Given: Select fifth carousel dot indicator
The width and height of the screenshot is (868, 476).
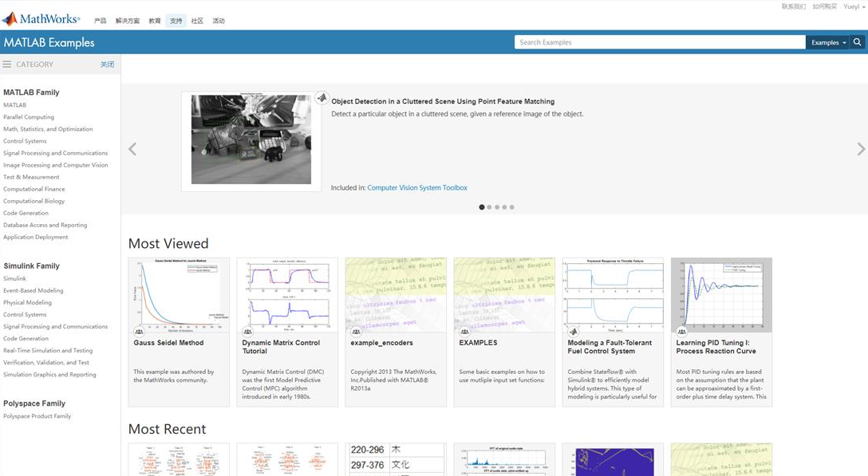Looking at the screenshot, I should click(512, 207).
